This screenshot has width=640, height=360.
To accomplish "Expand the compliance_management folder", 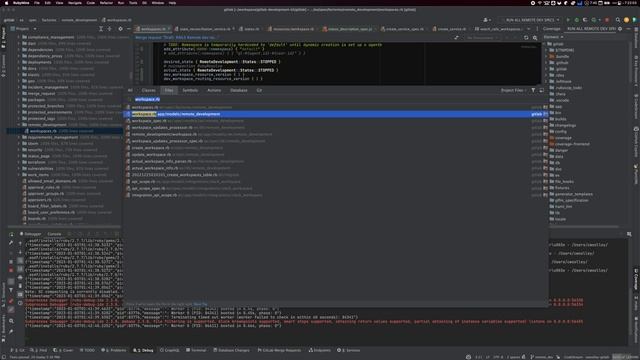I will coord(19,37).
